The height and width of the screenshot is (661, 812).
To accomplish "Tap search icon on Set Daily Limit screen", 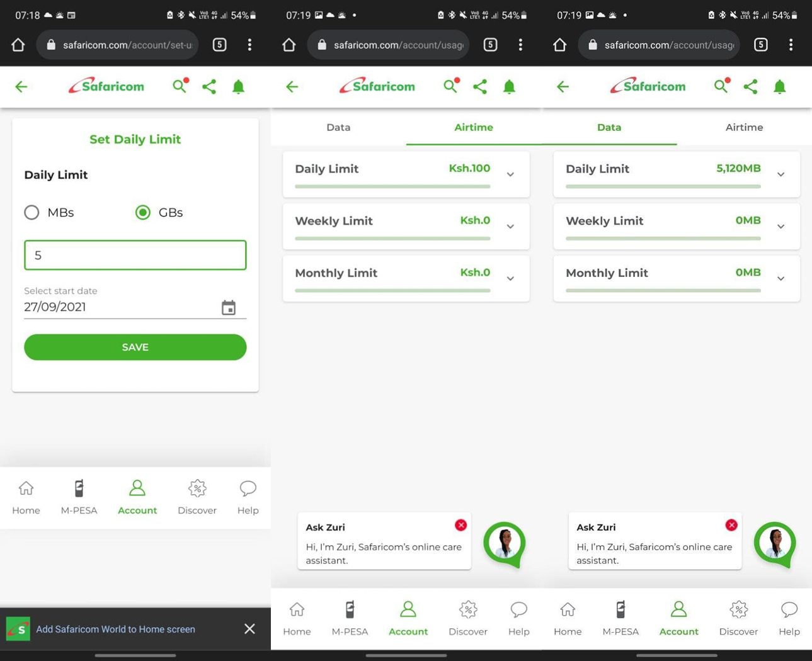I will click(180, 86).
